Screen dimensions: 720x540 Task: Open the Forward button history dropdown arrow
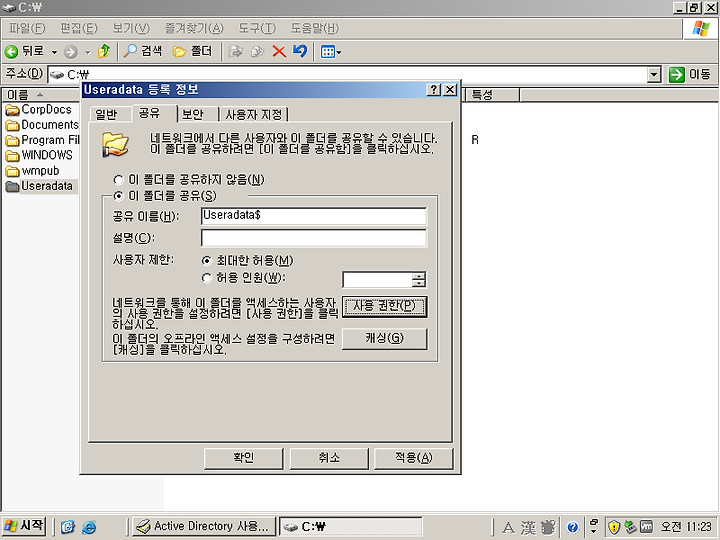pyautogui.click(x=88, y=52)
